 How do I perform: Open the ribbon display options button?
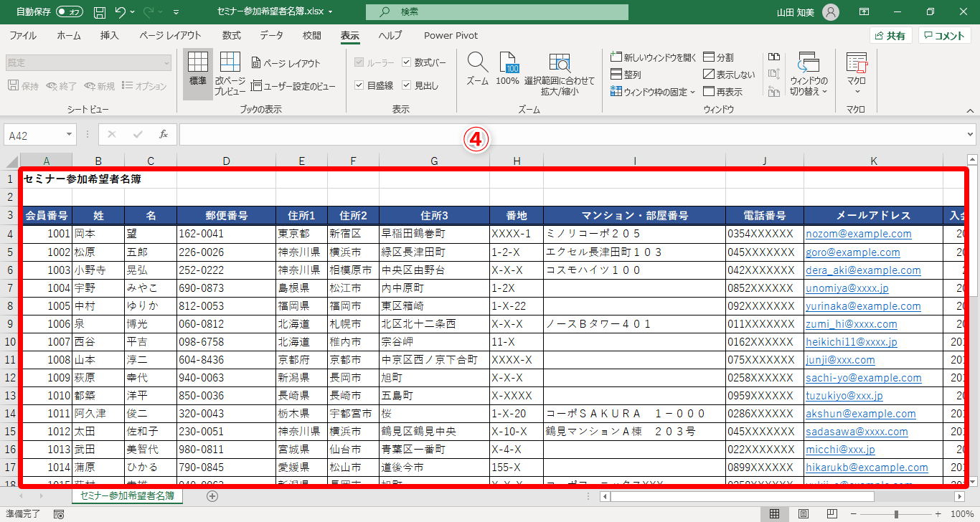coord(865,12)
